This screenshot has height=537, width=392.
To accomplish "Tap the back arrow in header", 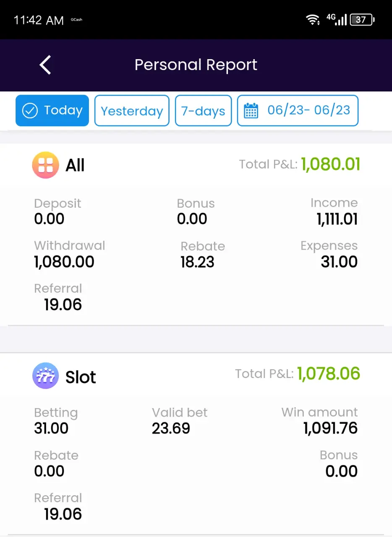I will (45, 65).
